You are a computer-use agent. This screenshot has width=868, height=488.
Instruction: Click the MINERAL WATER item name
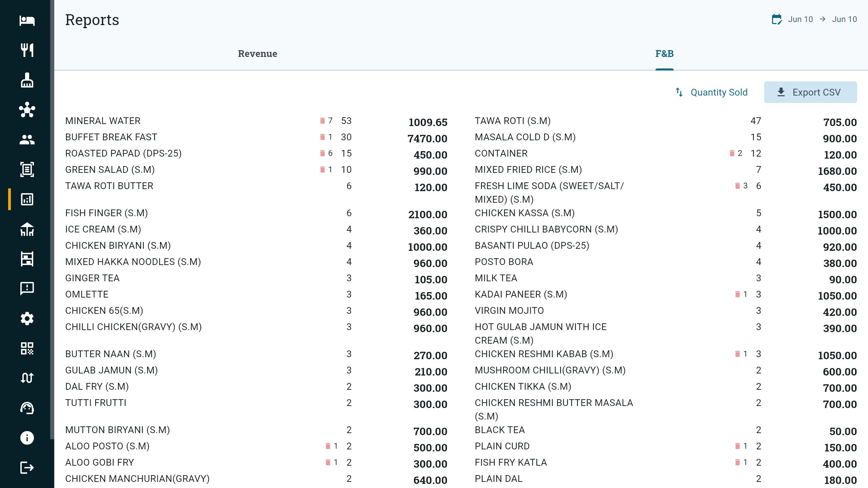coord(103,121)
